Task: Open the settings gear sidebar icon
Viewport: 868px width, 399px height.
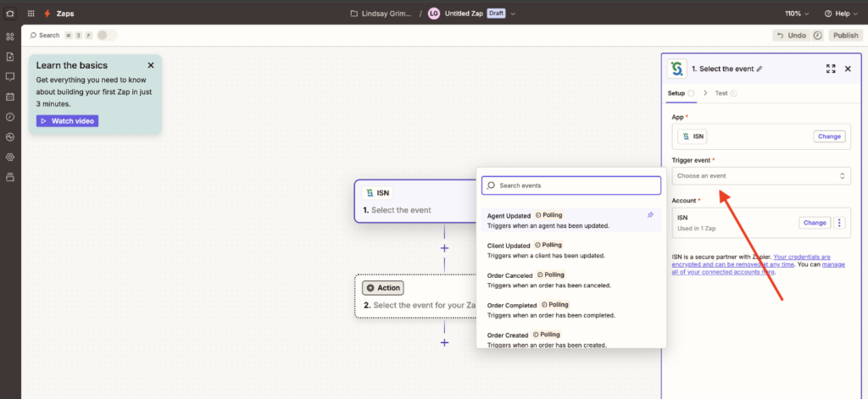Action: 10,158
